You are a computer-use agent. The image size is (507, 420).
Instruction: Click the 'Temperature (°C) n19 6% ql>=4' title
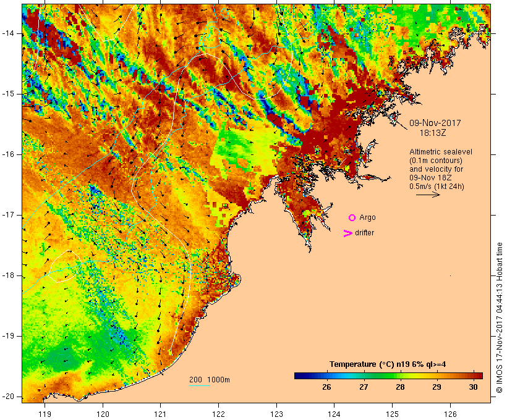tap(388, 364)
